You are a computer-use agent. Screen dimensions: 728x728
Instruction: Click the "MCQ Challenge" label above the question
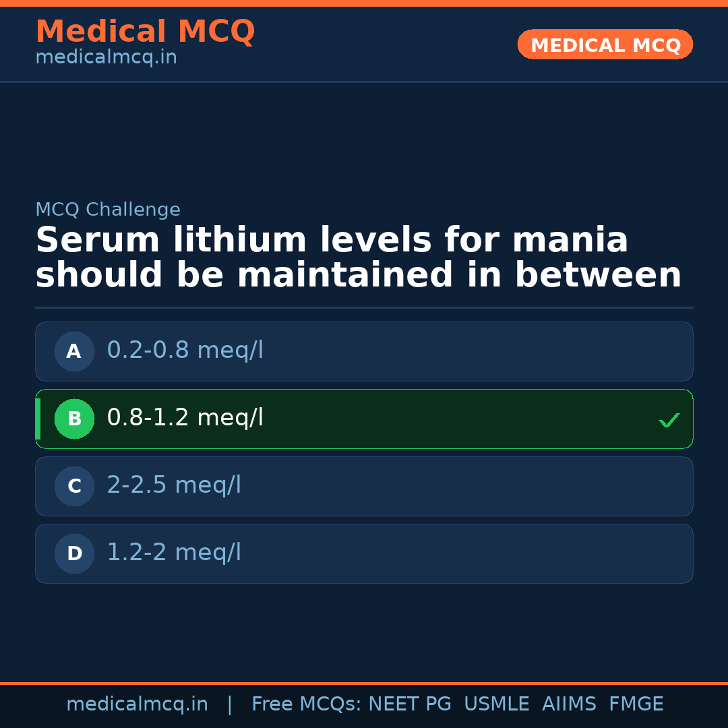click(x=108, y=210)
